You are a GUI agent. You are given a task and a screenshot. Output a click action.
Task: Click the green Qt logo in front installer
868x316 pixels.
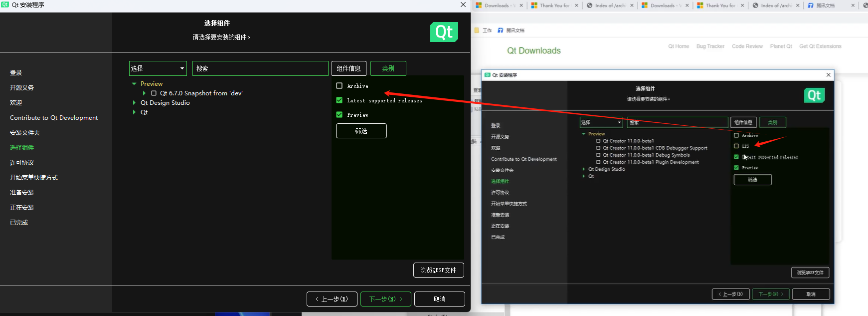444,32
